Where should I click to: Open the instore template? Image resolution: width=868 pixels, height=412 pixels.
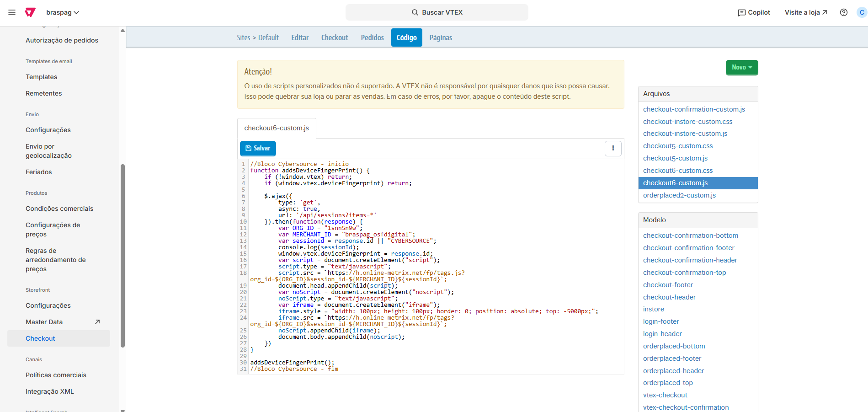pos(654,309)
